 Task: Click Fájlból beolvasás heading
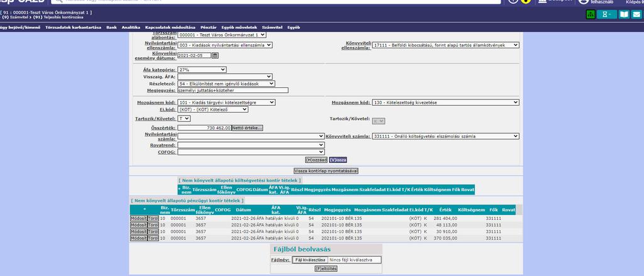(x=302, y=250)
